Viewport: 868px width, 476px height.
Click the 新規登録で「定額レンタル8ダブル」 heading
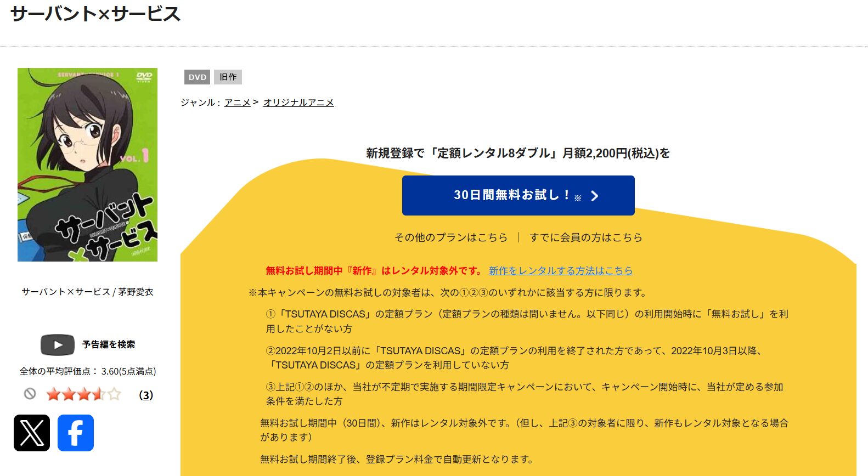tap(518, 153)
